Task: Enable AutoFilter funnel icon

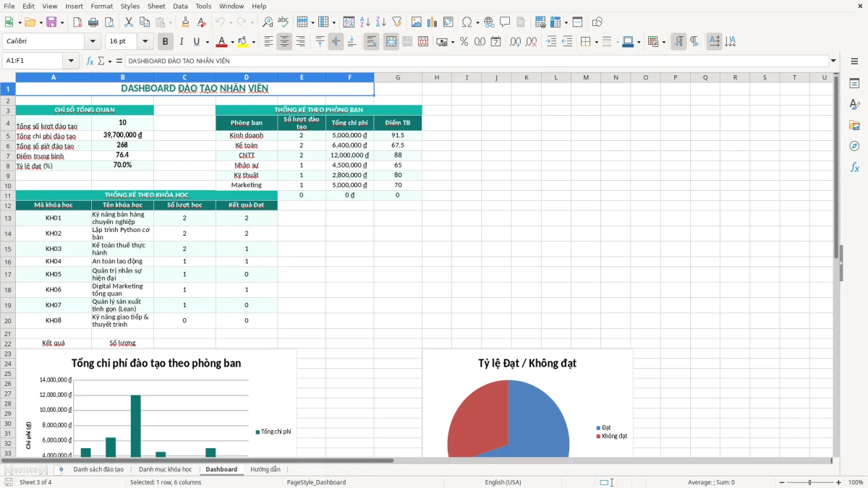Action: pyautogui.click(x=397, y=22)
